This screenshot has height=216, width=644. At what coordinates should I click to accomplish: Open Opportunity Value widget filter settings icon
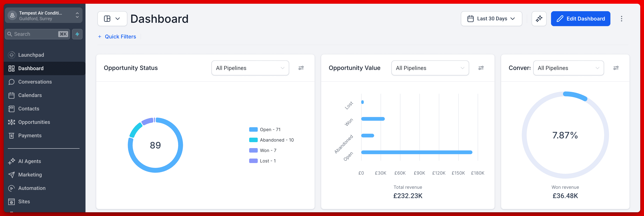[481, 68]
